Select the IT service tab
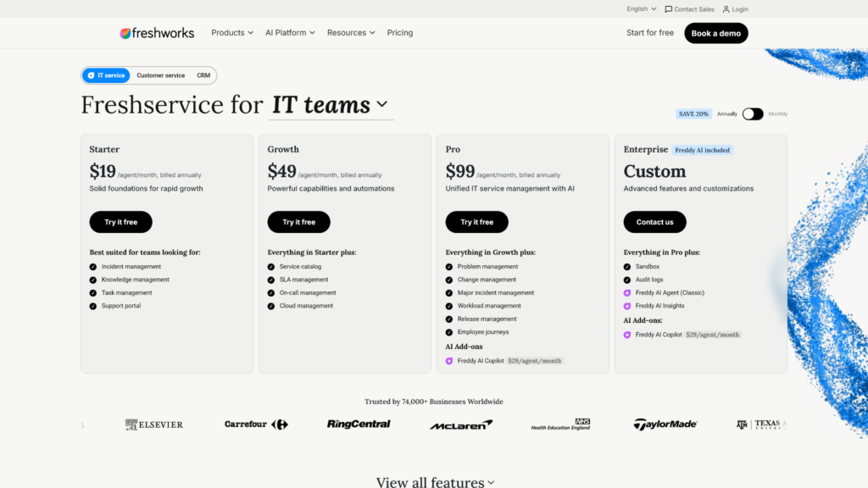The image size is (868, 488). (106, 75)
